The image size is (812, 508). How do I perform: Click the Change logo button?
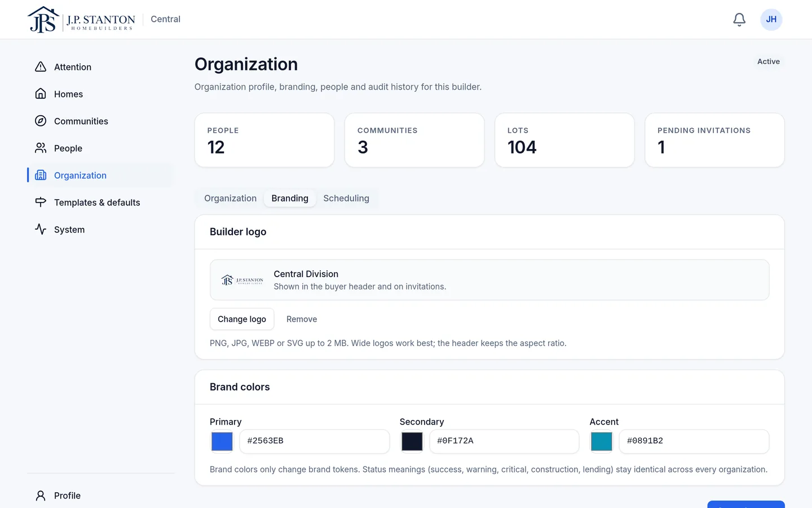point(242,319)
